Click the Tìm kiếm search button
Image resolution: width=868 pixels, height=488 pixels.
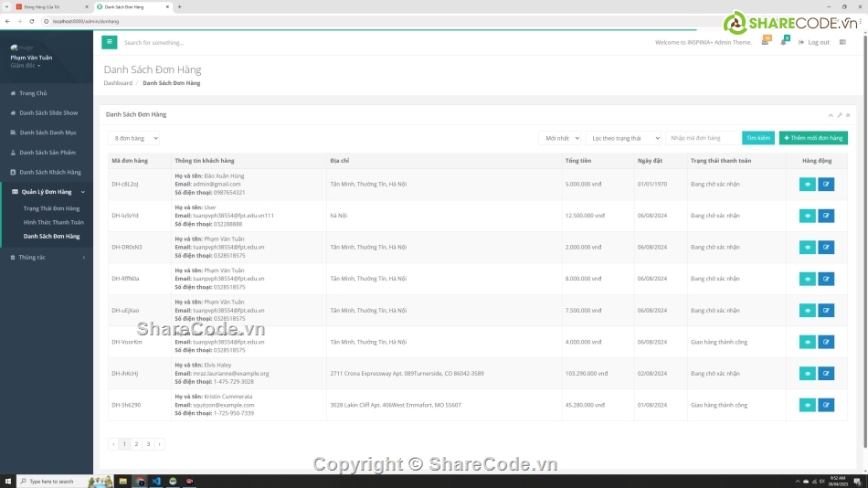[x=757, y=138]
